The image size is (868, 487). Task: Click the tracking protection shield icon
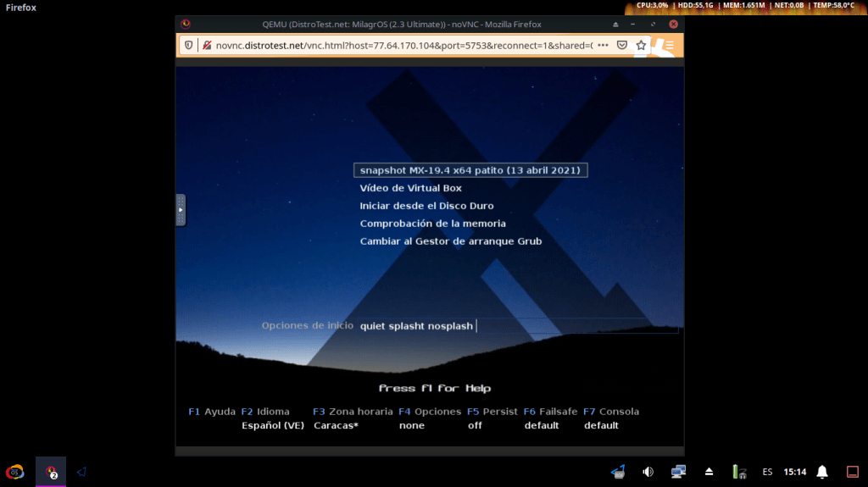[189, 45]
